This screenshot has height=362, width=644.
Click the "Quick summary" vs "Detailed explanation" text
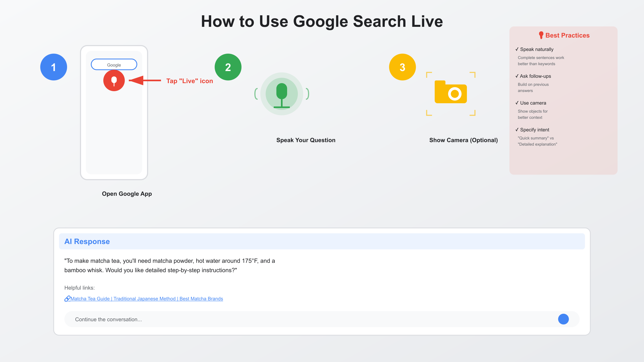(537, 141)
